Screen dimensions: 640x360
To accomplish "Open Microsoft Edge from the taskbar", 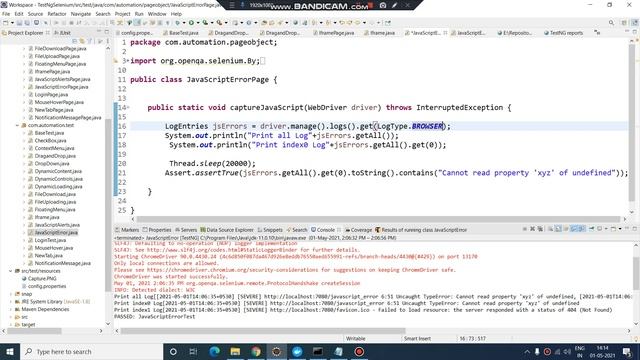I will click(214, 351).
